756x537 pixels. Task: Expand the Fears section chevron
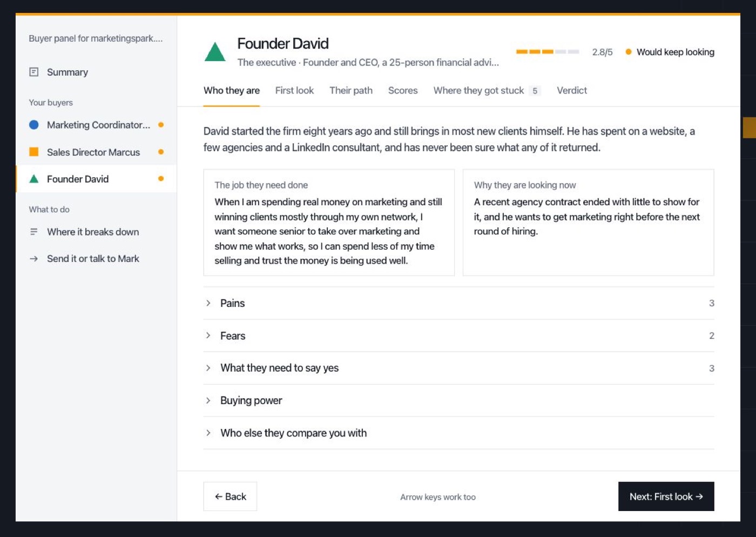[x=208, y=335]
